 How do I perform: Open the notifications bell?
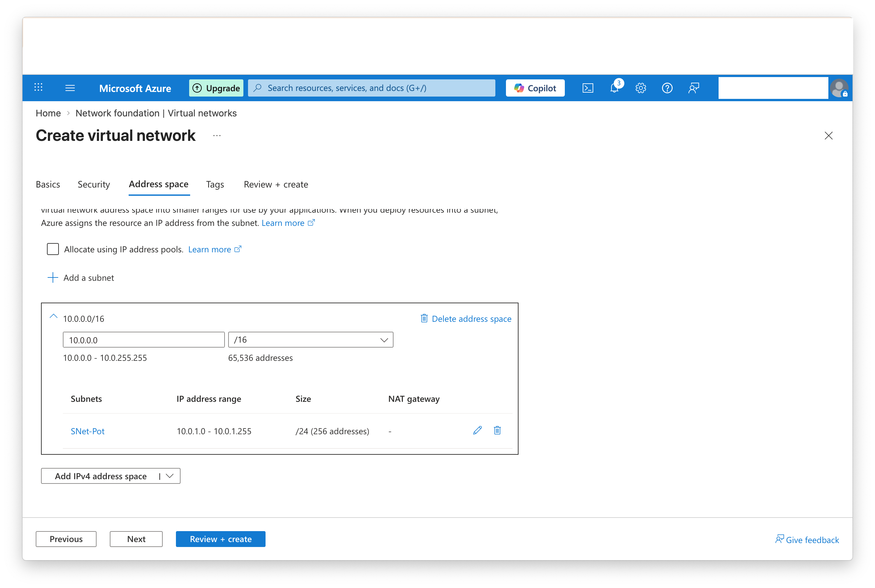coord(614,88)
